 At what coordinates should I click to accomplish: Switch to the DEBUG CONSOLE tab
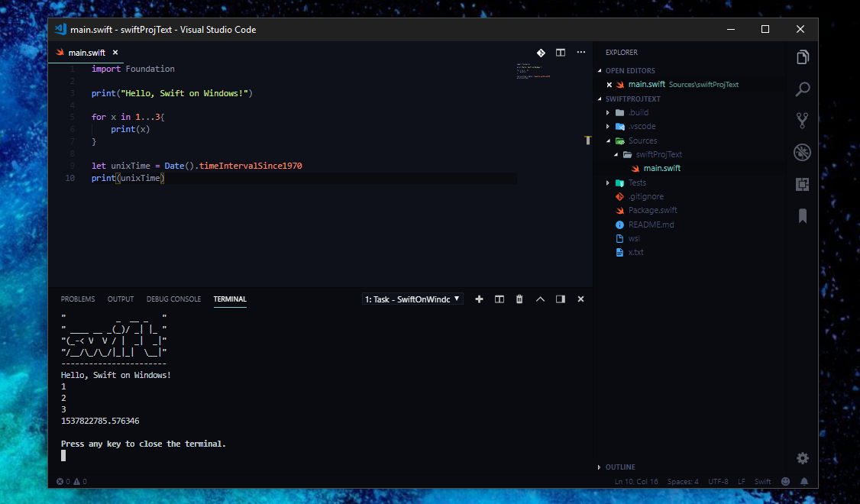(x=174, y=299)
